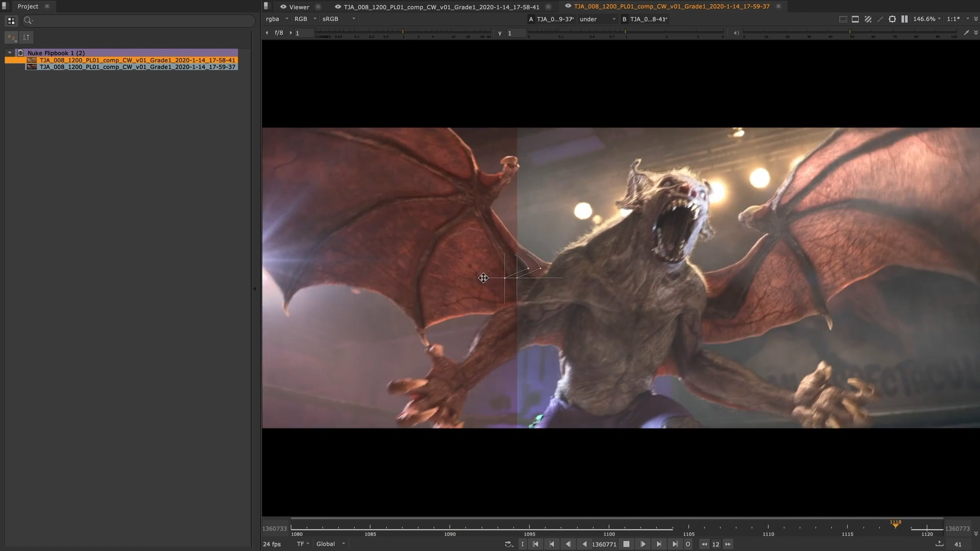Mute audio with the speaker icon
This screenshot has width=980, height=551.
click(736, 33)
